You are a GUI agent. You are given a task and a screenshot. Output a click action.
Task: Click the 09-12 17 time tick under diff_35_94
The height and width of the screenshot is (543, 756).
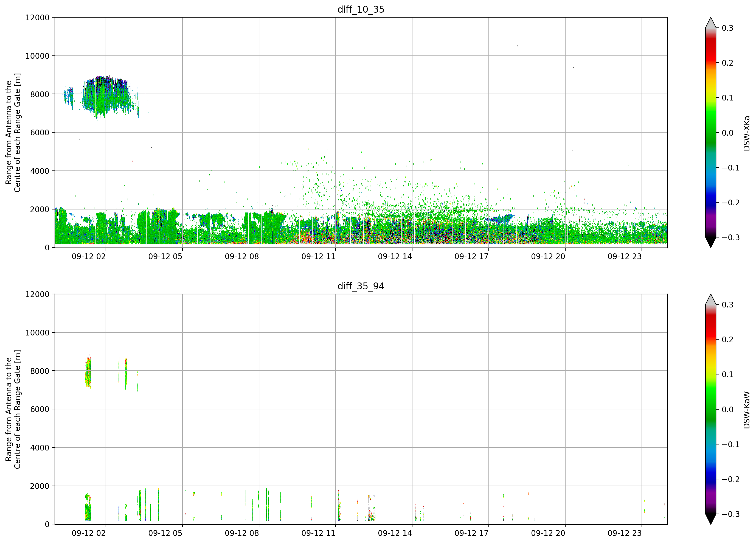click(x=471, y=533)
